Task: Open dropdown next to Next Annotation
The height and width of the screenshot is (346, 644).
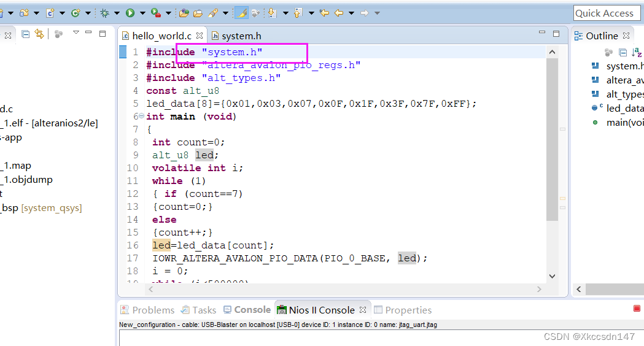Action: 285,13
